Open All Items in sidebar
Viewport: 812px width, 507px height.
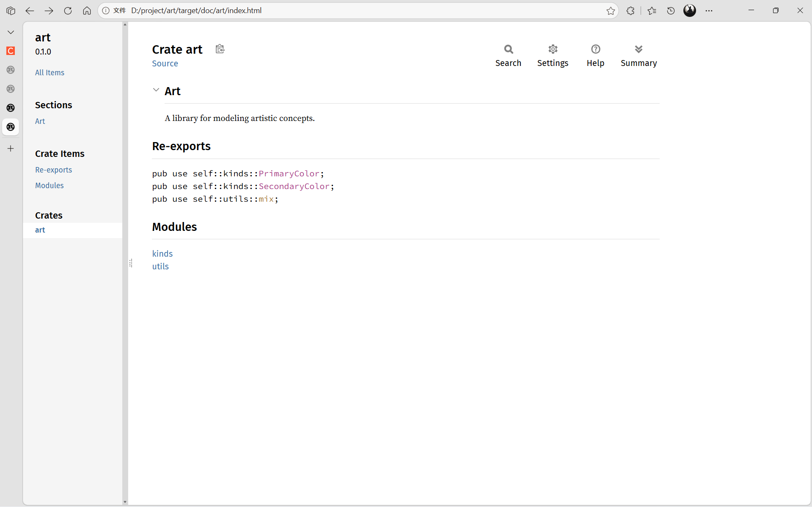tap(50, 73)
